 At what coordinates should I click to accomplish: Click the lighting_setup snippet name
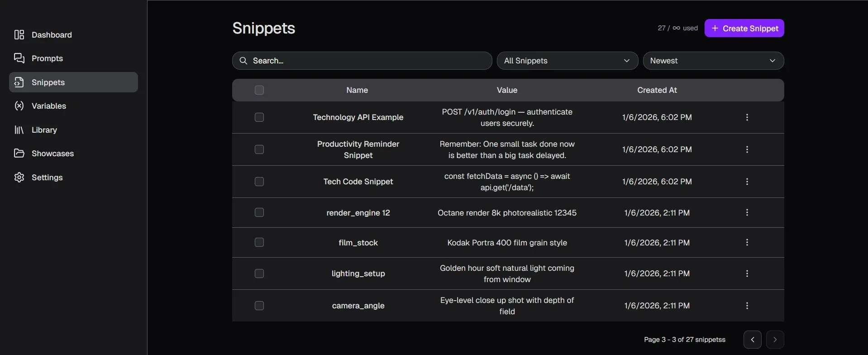pos(358,273)
